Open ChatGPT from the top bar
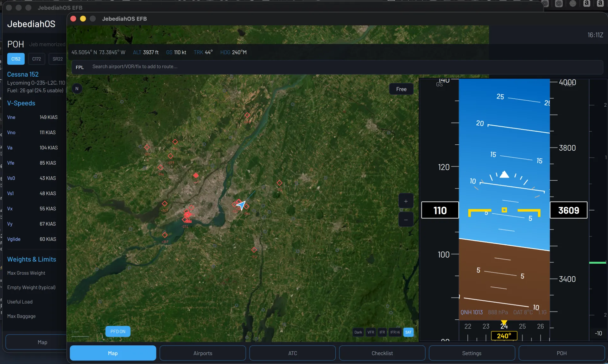Viewport: 608px width, 364px height. click(x=546, y=4)
